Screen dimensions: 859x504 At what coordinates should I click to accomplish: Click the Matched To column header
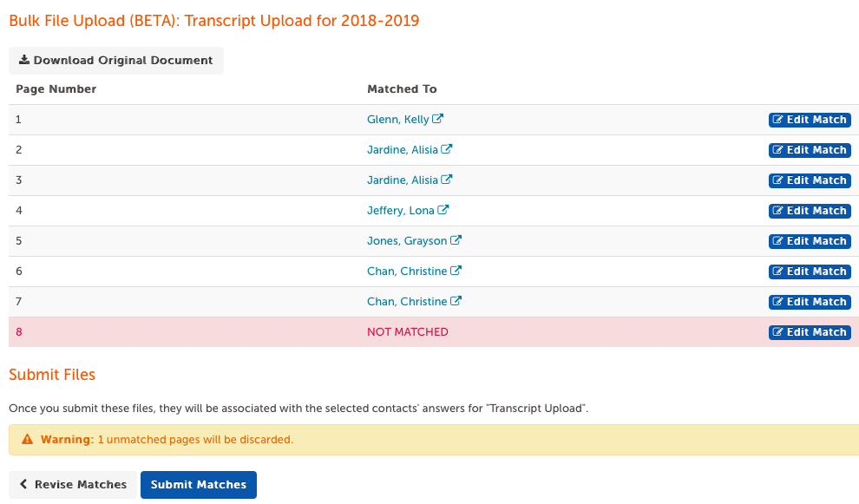402,88
